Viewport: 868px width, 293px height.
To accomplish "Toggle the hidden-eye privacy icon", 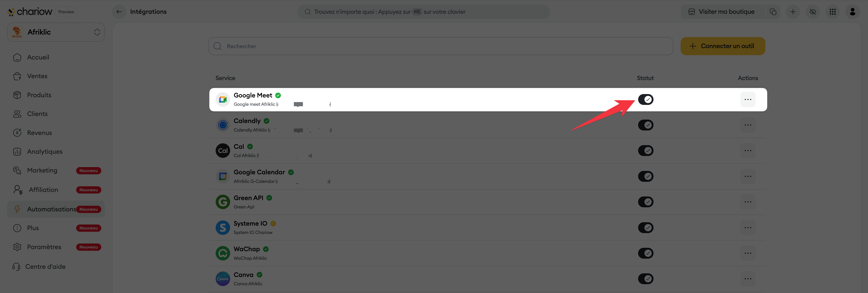I will [x=813, y=12].
